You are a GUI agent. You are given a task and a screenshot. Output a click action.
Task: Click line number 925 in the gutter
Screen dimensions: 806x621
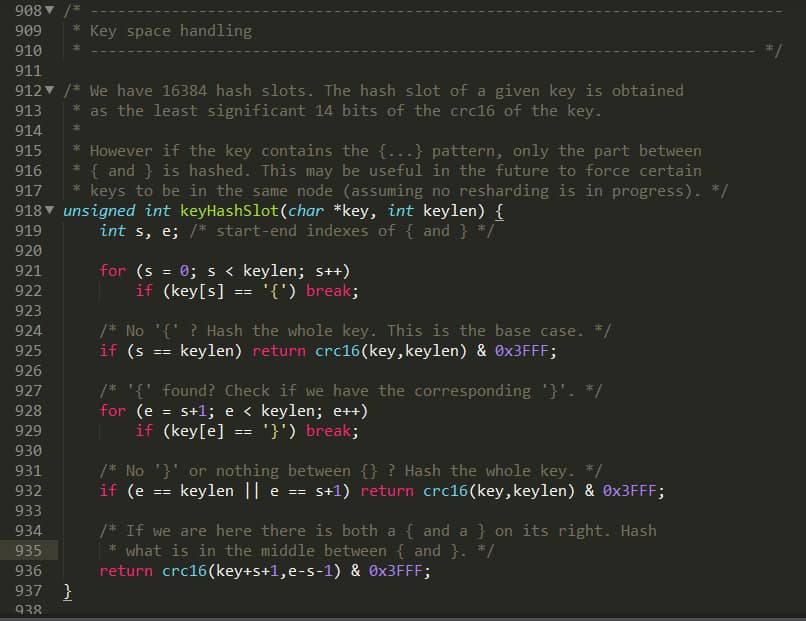29,350
